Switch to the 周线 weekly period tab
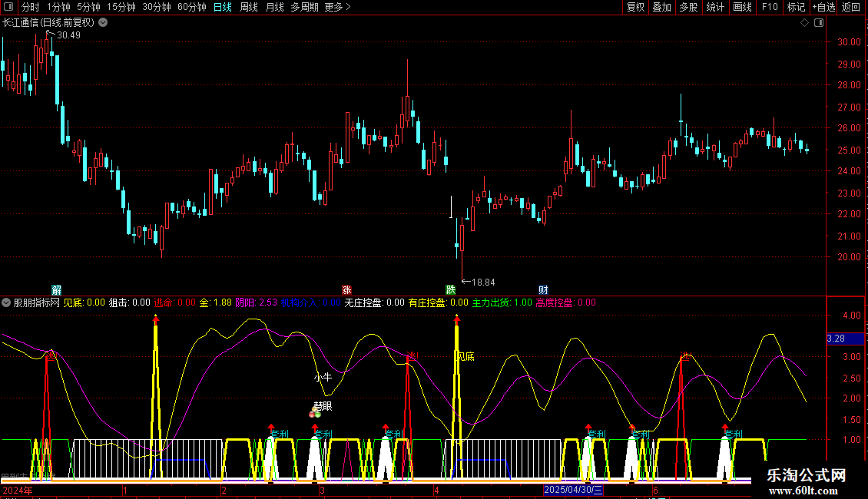The image size is (868, 499). (x=249, y=7)
